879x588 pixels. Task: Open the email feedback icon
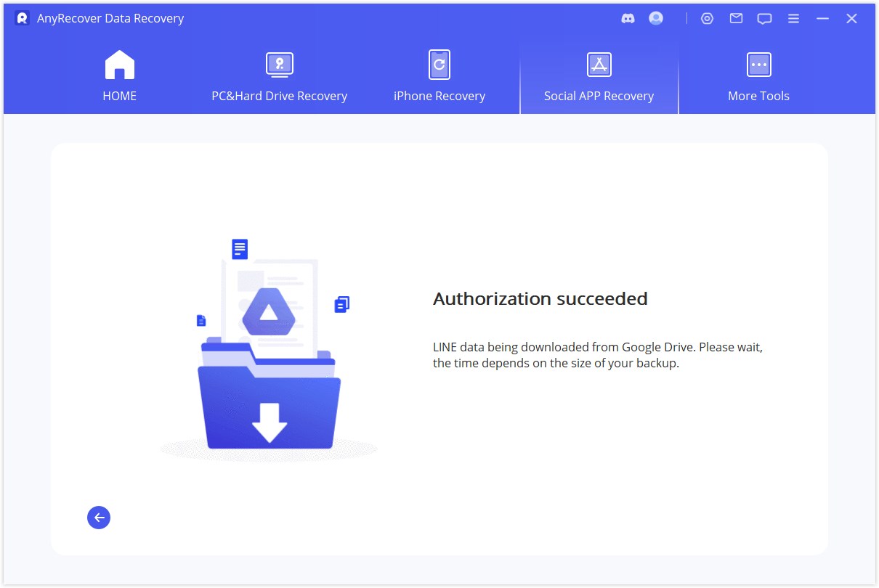[736, 18]
